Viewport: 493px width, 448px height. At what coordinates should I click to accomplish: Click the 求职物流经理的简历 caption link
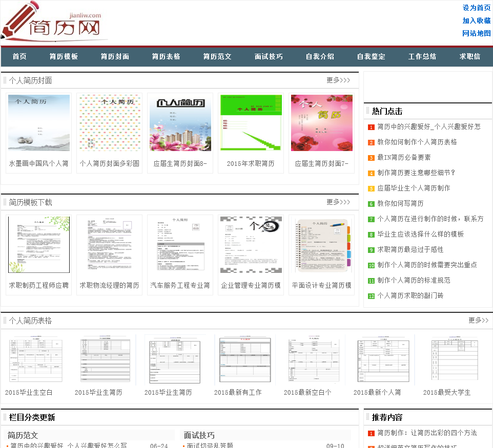click(x=110, y=285)
